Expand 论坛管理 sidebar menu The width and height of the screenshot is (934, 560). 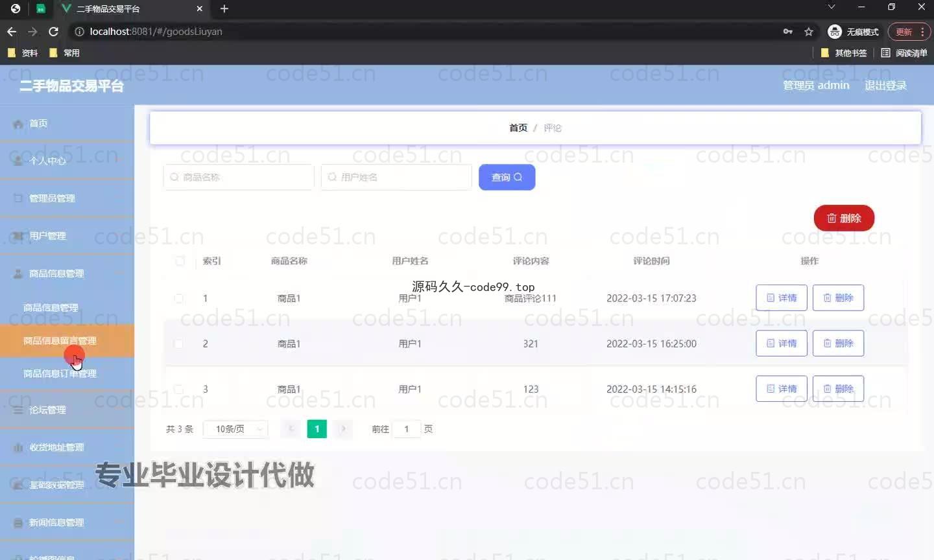click(67, 410)
